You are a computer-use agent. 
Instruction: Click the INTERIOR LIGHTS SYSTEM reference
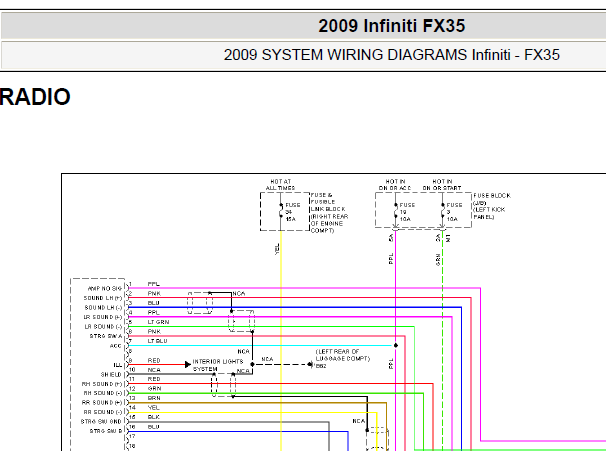(x=218, y=365)
